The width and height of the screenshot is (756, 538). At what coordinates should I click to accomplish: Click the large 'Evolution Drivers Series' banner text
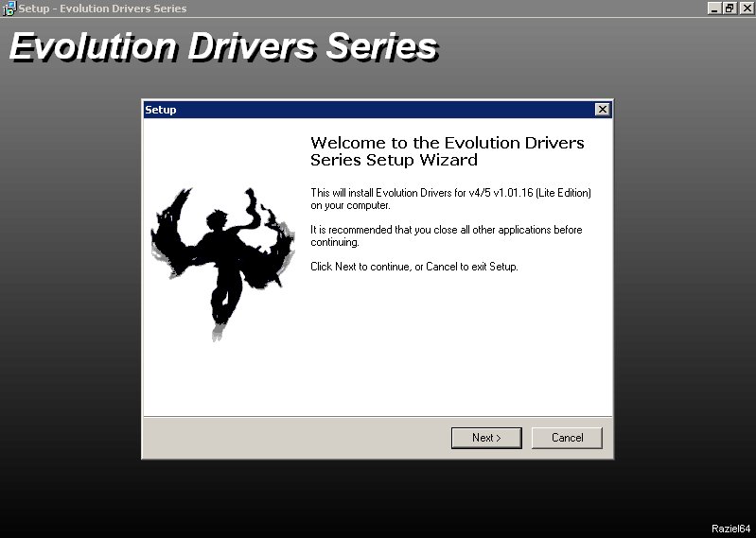point(223,47)
